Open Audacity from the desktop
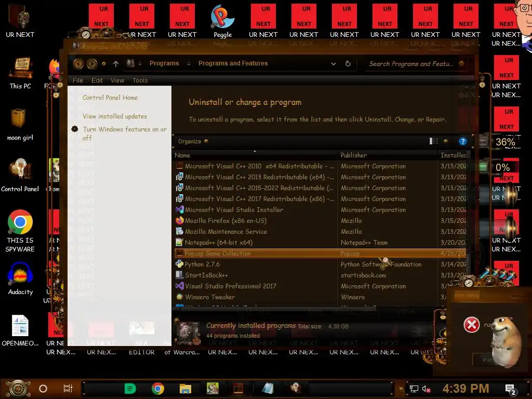The image size is (532, 399). point(20,278)
